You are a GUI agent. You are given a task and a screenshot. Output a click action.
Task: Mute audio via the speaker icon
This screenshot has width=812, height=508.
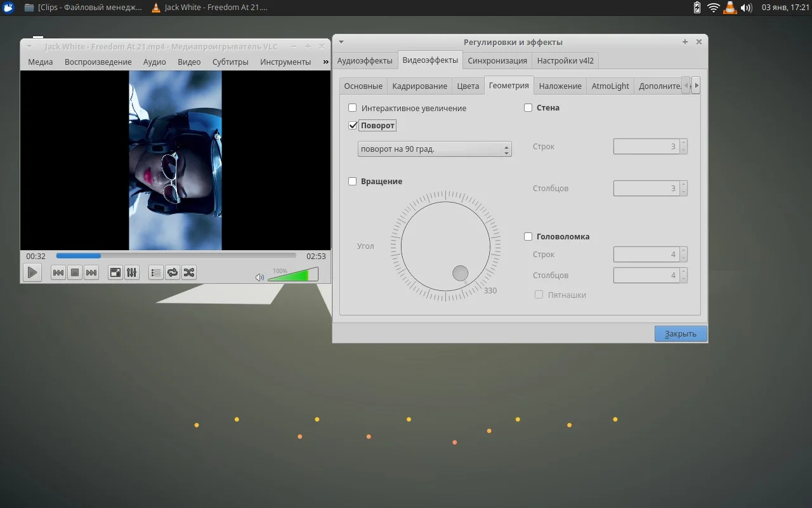point(259,277)
